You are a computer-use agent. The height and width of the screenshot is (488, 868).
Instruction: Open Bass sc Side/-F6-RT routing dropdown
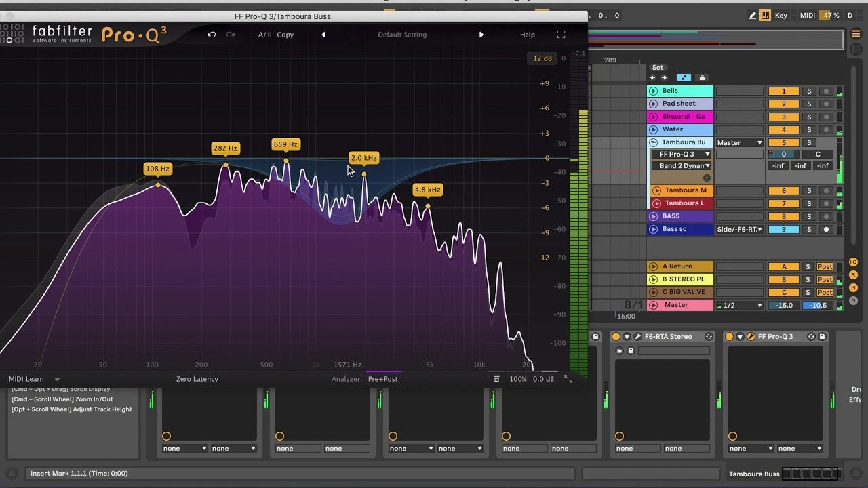[x=740, y=230]
